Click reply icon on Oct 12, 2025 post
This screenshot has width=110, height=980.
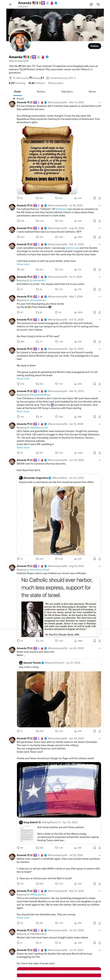coord(18,342)
